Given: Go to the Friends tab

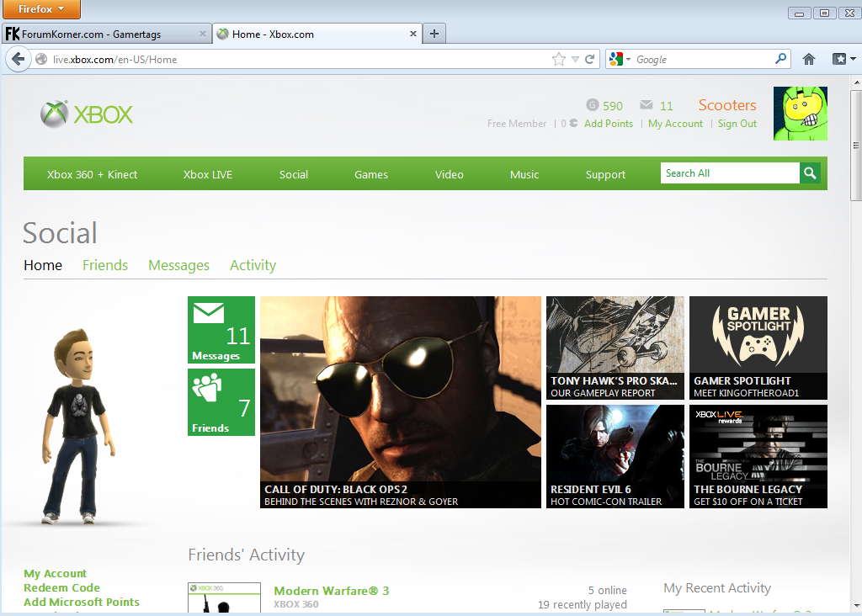Looking at the screenshot, I should [105, 265].
